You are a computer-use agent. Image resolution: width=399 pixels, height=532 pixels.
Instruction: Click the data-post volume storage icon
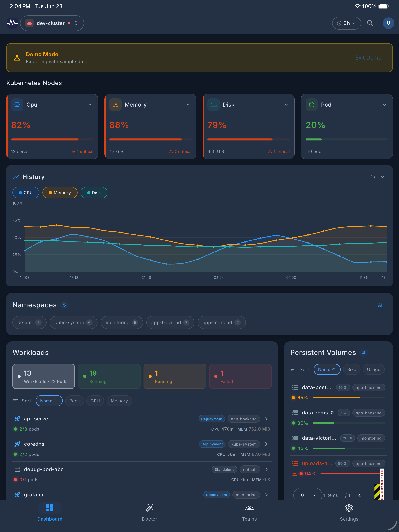[295, 387]
